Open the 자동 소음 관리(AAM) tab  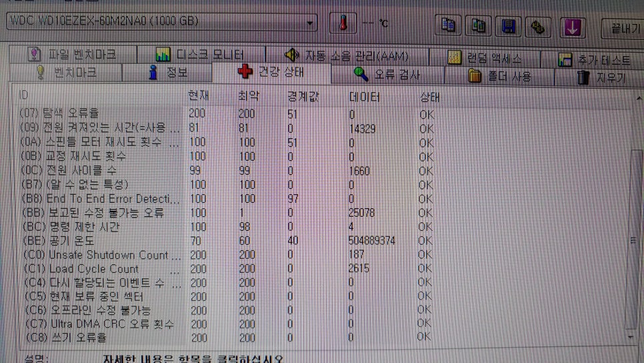point(347,55)
